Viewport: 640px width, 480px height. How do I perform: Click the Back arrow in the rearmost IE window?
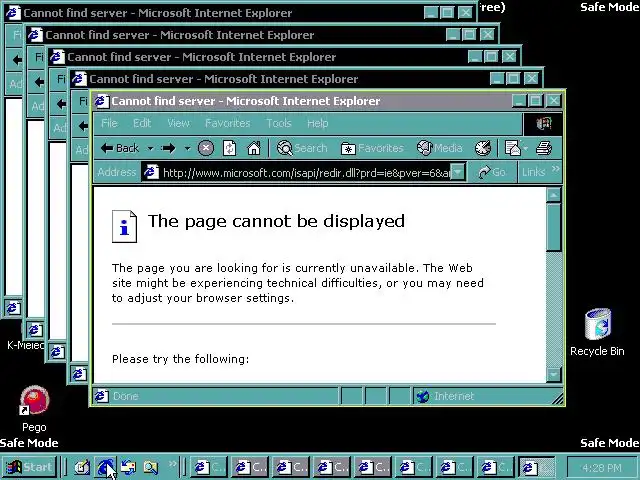pos(16,60)
